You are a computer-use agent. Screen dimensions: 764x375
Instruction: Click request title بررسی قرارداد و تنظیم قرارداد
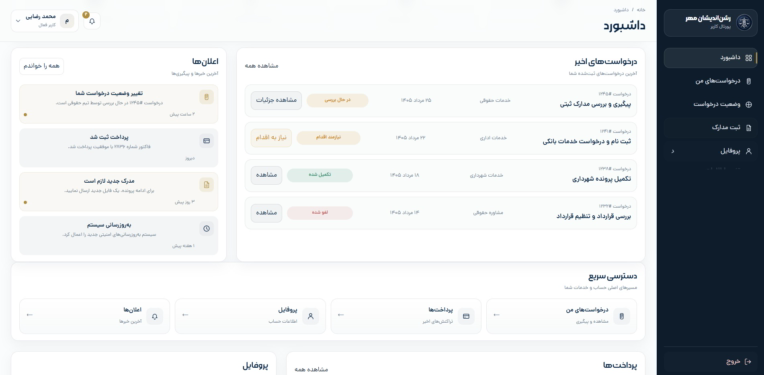coord(593,216)
